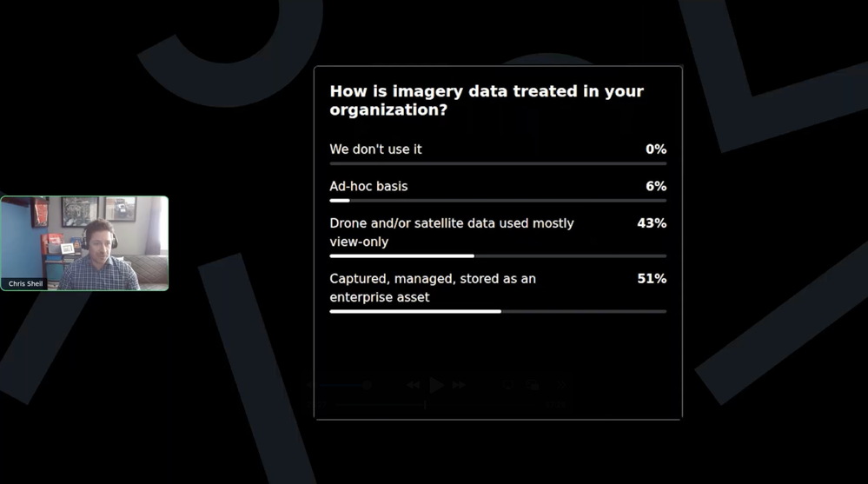This screenshot has height=484, width=868.
Task: Click the fast-forward (skip ahead) icon
Action: [459, 385]
